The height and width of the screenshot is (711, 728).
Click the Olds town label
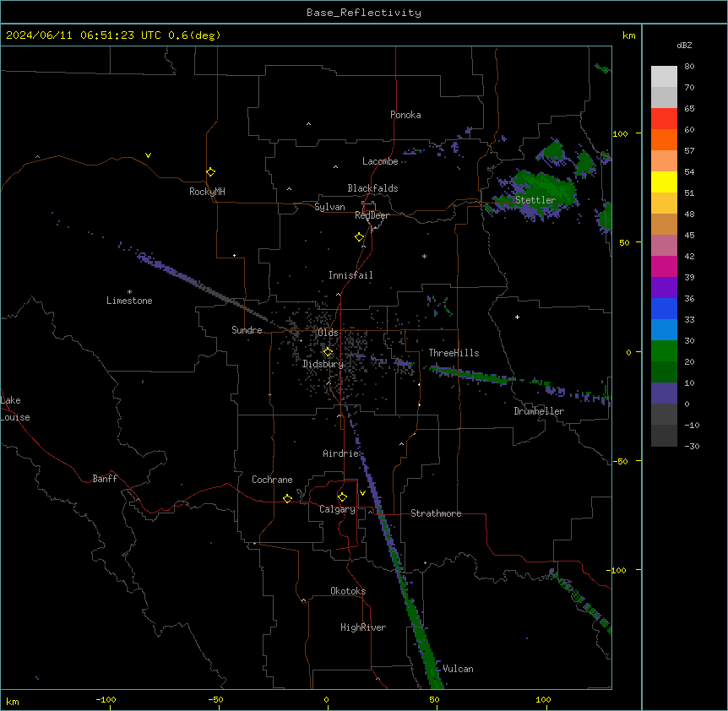(328, 333)
